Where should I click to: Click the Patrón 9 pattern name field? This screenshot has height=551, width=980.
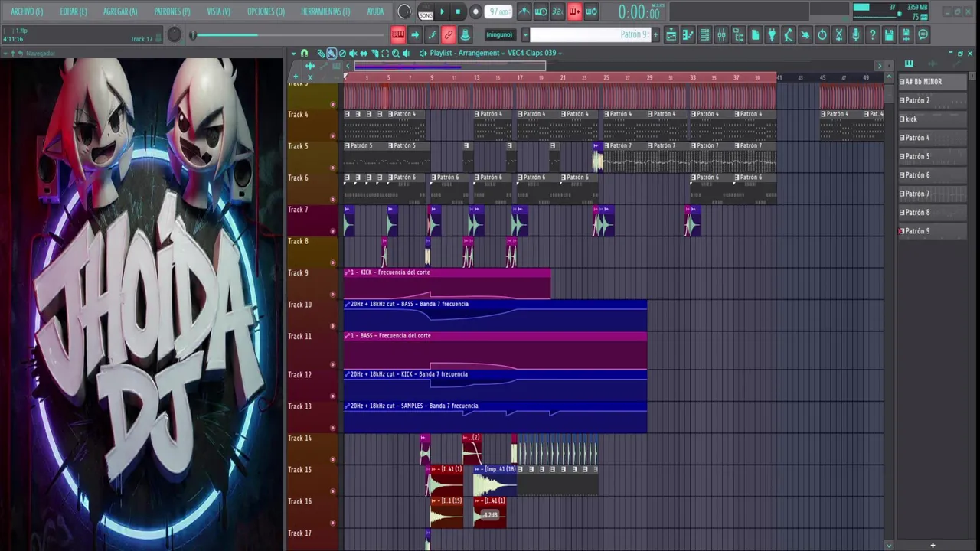coord(590,34)
